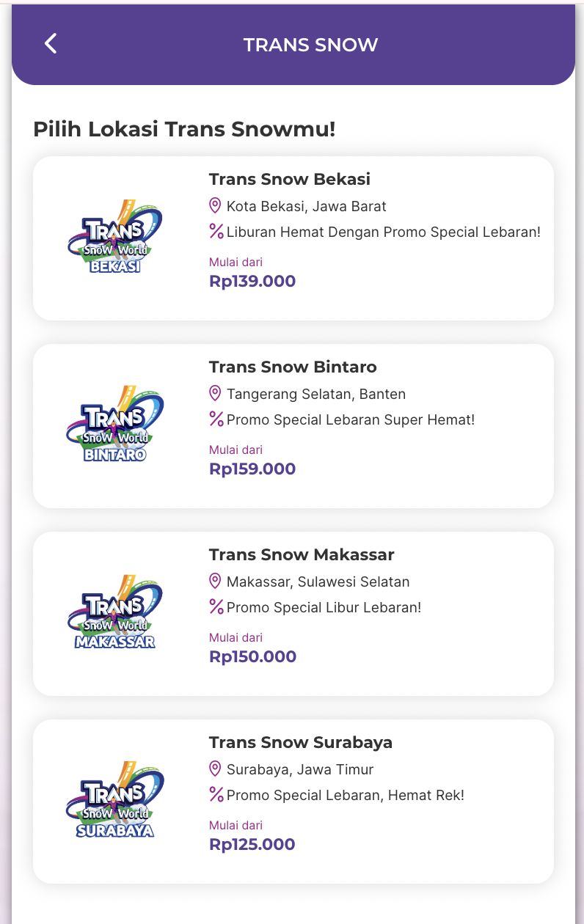Click the percent promo icon for Bintaro
584x924 pixels.
click(216, 419)
